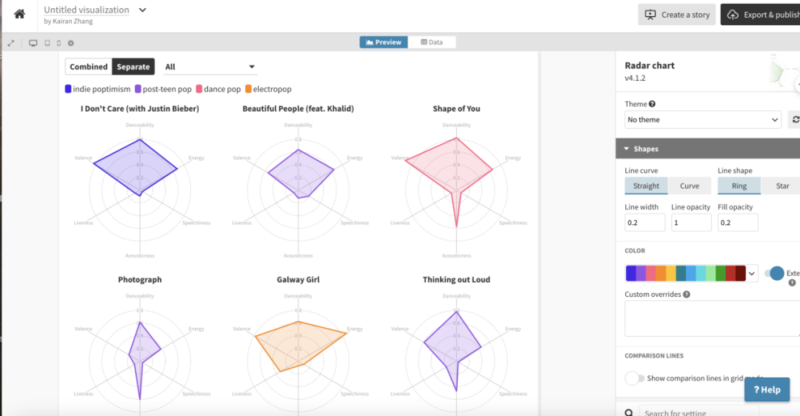Click the Theme help question mark icon
Image resolution: width=800 pixels, height=416 pixels.
click(x=652, y=103)
